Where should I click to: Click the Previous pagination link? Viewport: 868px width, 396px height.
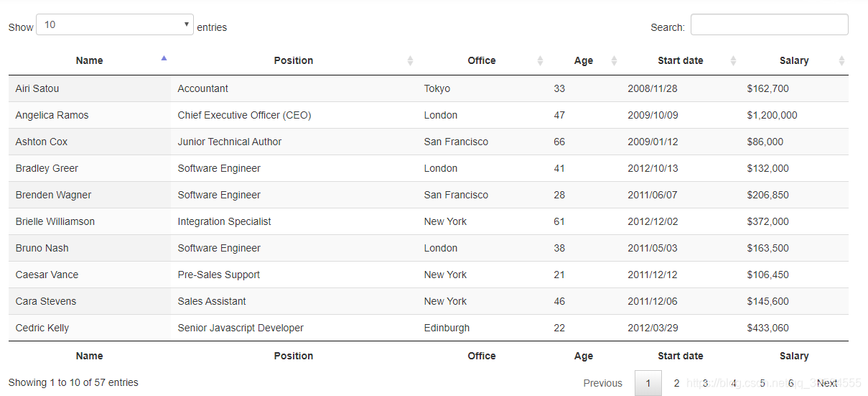click(x=603, y=383)
